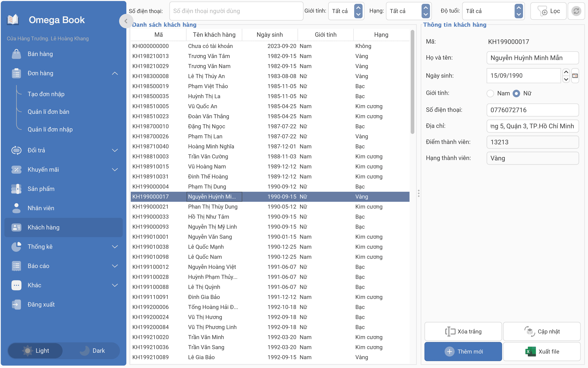Open the Độ tuổi filter dropdown
Image resolution: width=588 pixels, height=368 pixels.
(x=493, y=11)
